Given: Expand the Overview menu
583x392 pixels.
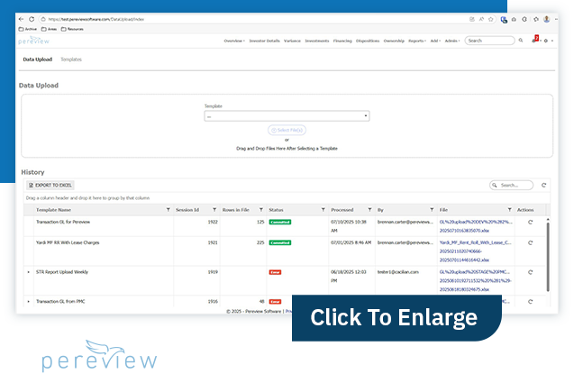Looking at the screenshot, I should [x=234, y=41].
